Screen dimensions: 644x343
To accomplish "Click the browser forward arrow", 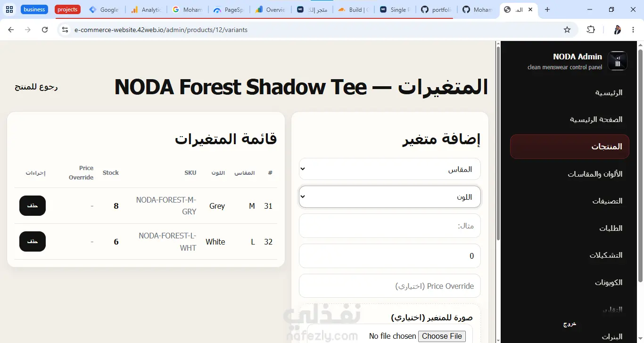I will pos(28,30).
